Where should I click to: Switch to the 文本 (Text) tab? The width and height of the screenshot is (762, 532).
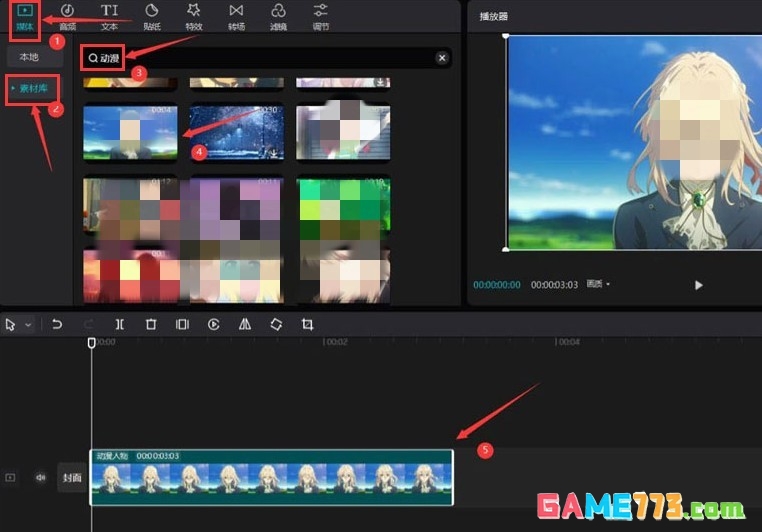coord(109,16)
